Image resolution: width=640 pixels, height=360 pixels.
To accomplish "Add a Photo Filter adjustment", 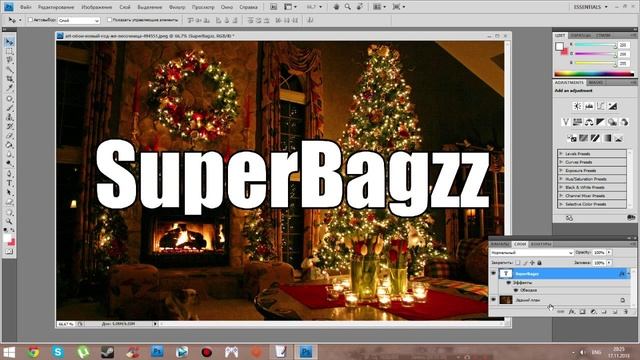I will click(612, 122).
